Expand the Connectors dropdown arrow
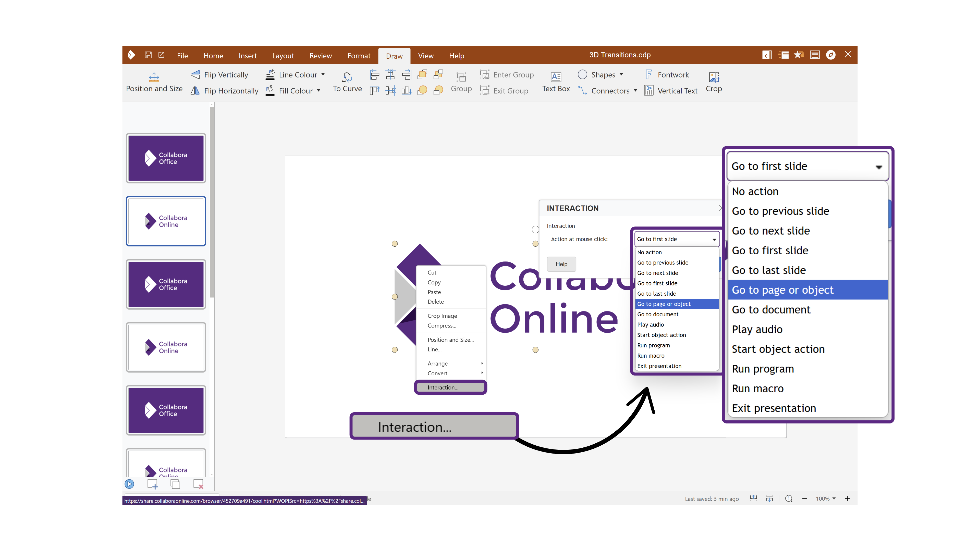Screen dimensions: 980x551 click(x=635, y=91)
